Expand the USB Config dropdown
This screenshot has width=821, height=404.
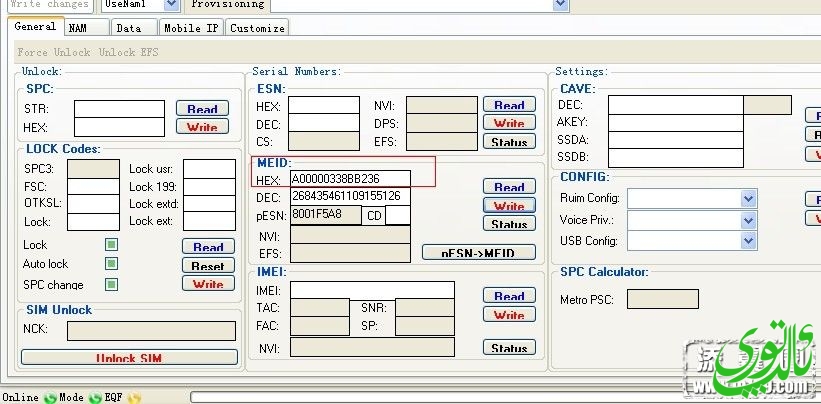point(749,241)
